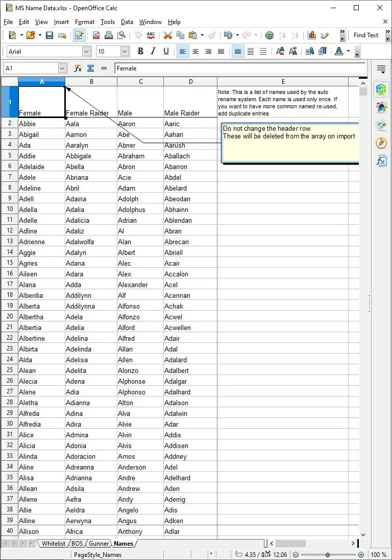
Task: Toggle Italic formatting
Action: (153, 52)
